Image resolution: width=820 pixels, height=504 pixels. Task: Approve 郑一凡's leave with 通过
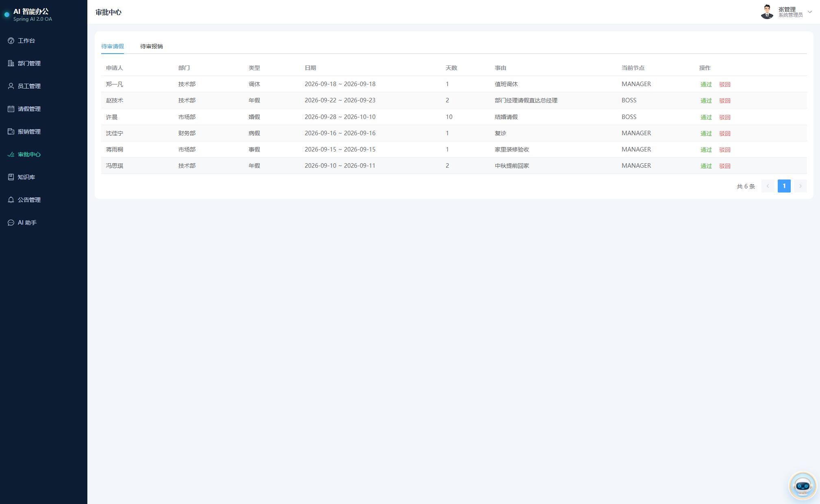pyautogui.click(x=706, y=84)
